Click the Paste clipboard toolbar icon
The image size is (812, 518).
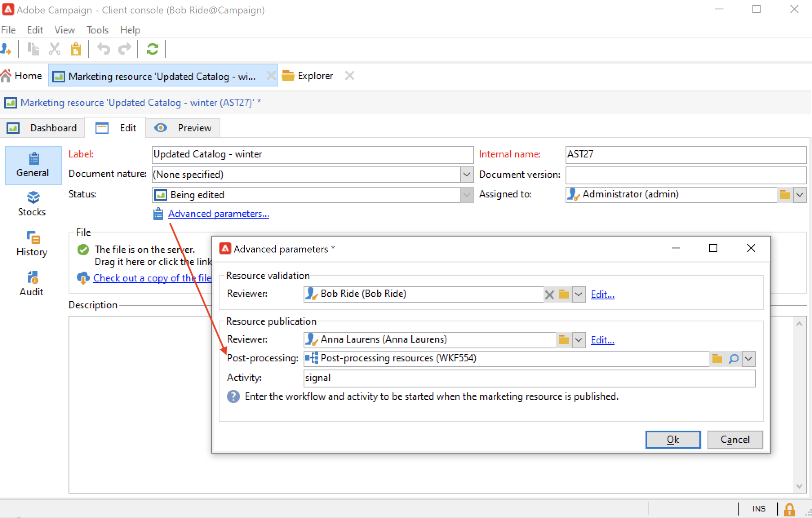(76, 49)
